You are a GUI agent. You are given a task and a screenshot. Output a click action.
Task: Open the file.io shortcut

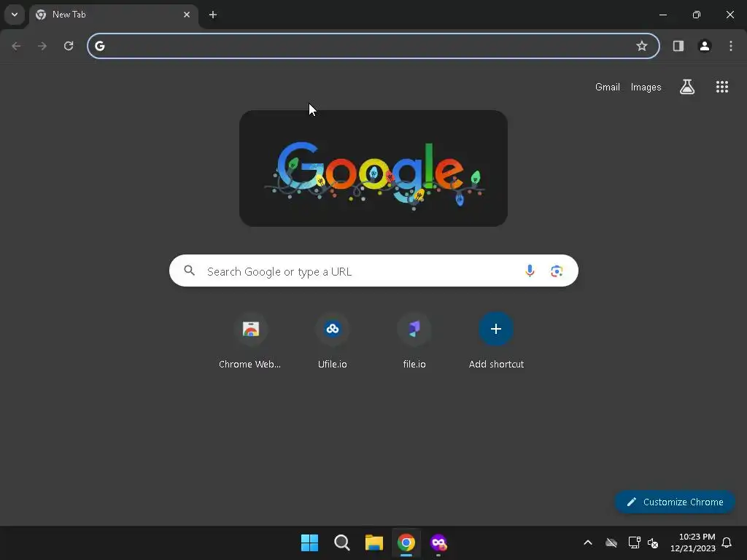coord(414,341)
